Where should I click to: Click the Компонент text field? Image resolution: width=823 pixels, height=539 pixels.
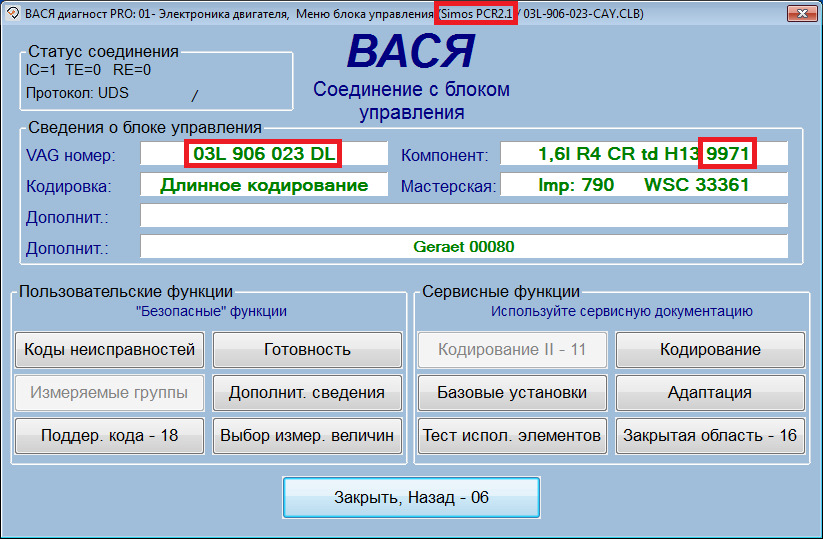click(643, 154)
